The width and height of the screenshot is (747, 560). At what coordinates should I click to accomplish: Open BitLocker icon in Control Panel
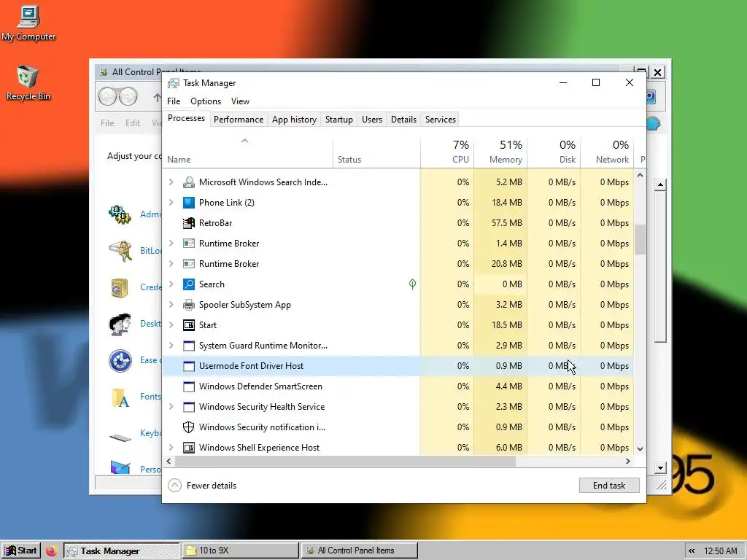point(120,251)
